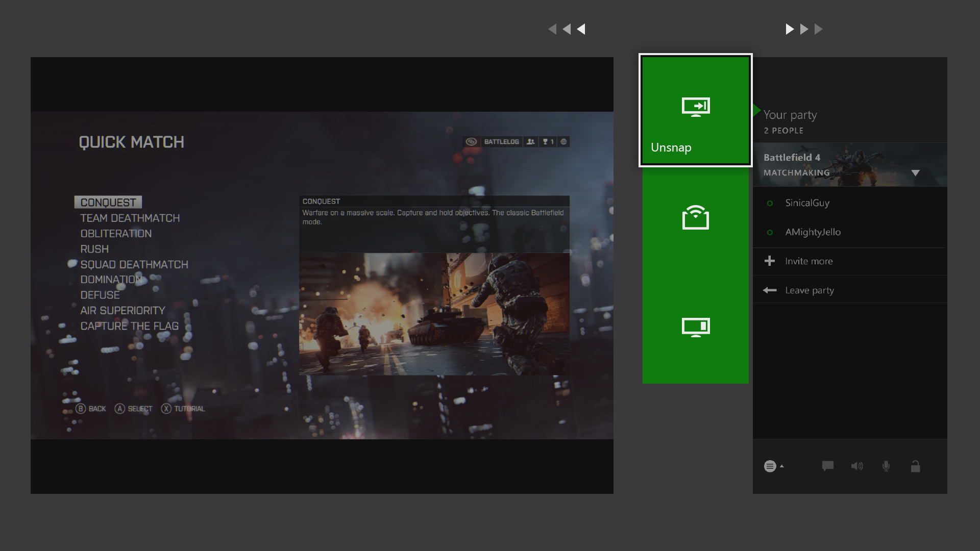Image resolution: width=980 pixels, height=551 pixels.
Task: Open party text chat with the speech bubble icon
Action: point(827,466)
